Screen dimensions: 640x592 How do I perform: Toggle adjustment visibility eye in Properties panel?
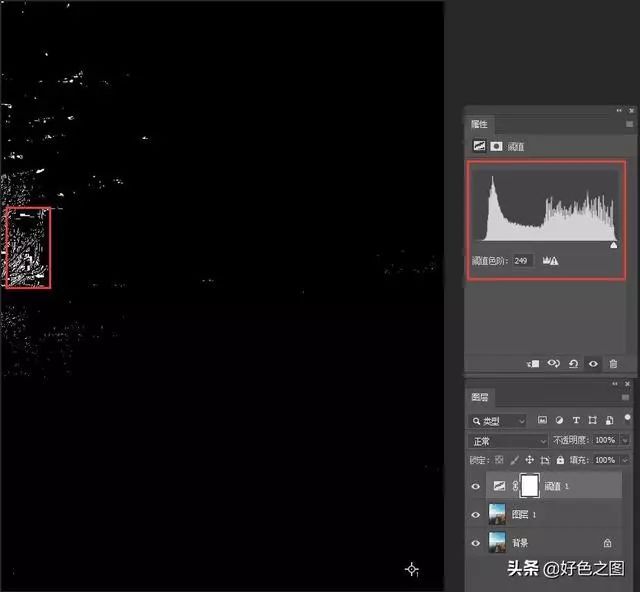click(593, 365)
